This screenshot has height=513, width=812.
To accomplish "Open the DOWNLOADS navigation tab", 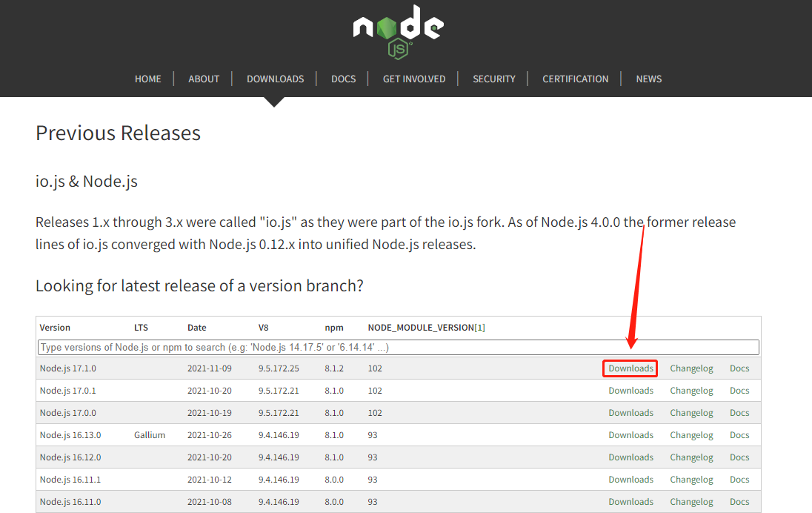I will [275, 79].
